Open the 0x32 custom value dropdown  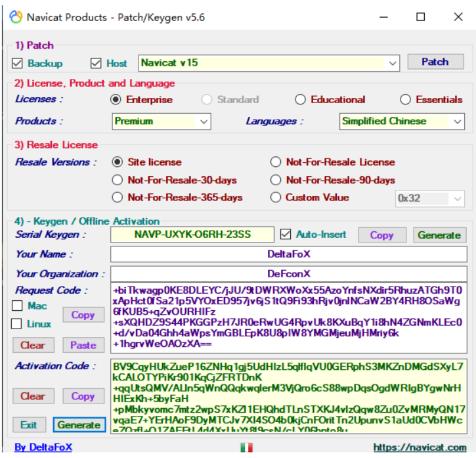tap(430, 198)
